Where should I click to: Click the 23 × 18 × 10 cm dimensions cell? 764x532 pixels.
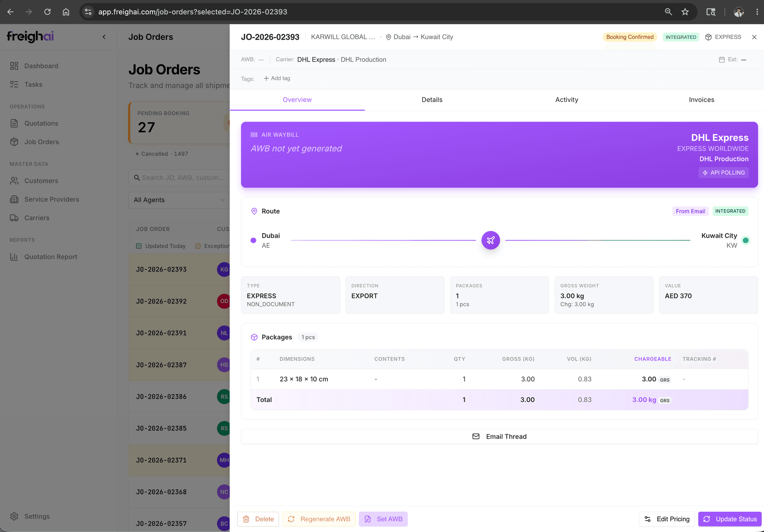click(304, 379)
